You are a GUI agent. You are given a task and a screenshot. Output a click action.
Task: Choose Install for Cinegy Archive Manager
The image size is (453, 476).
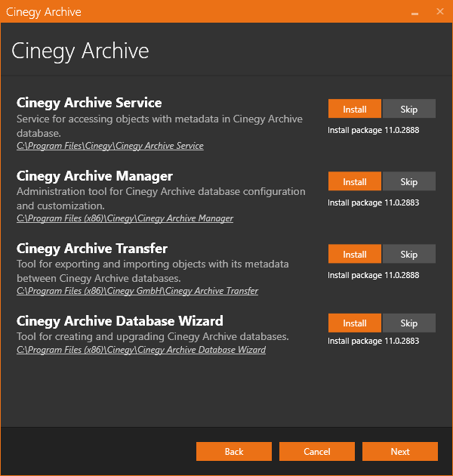tap(354, 181)
